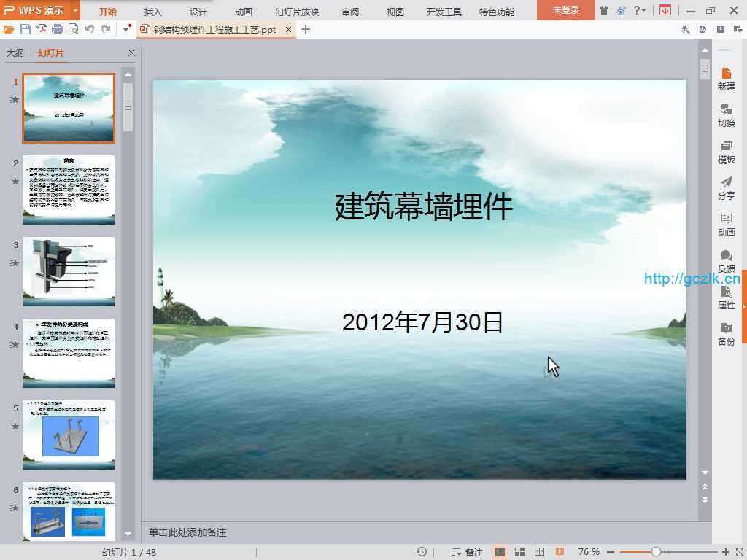Open the 模板 (Template) sidebar panel
Viewport: 747px width, 560px height.
point(726,152)
